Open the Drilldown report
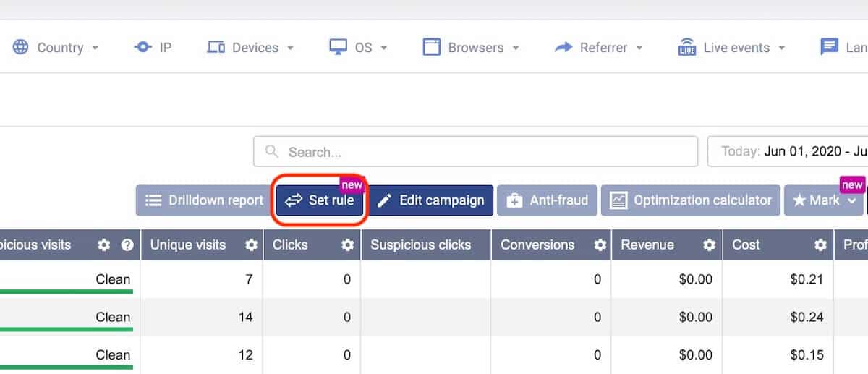 [204, 200]
